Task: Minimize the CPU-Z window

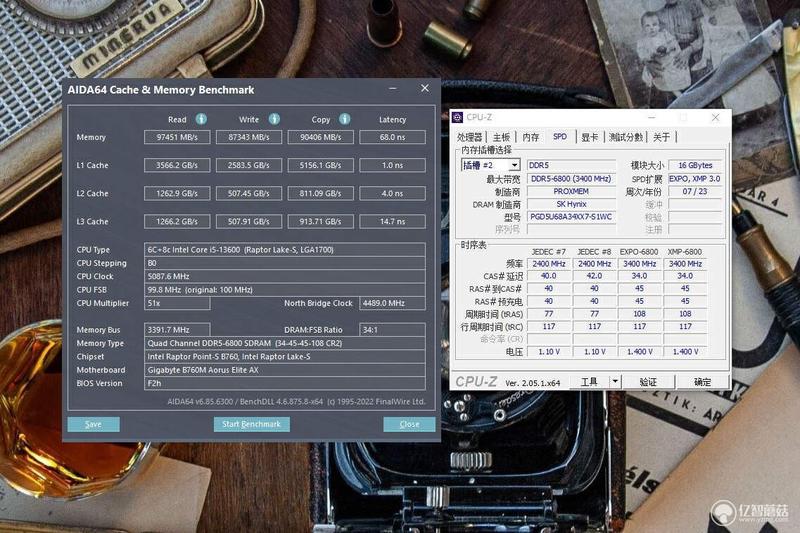Action: (652, 117)
